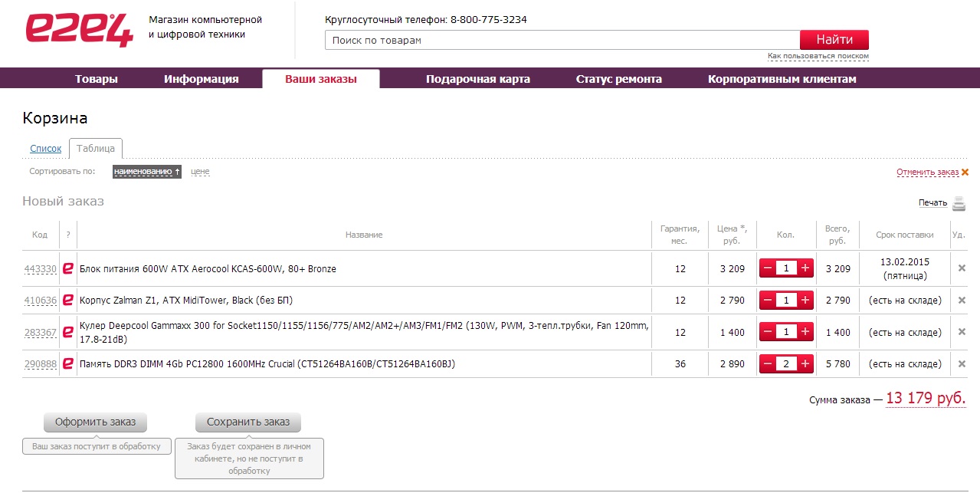Open Блок питания 600W ATX Aerocool product name
This screenshot has height=493, width=980.
(208, 269)
